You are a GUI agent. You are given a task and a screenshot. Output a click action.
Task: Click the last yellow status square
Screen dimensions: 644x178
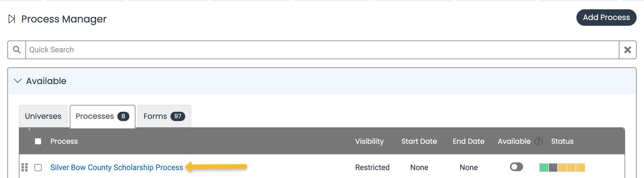click(x=581, y=167)
